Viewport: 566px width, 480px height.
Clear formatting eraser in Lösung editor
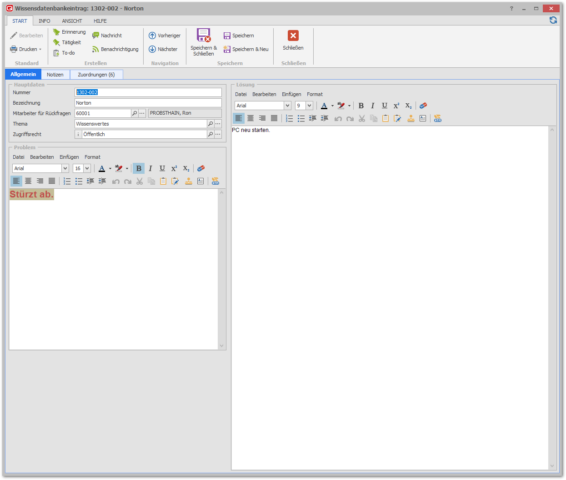(423, 105)
